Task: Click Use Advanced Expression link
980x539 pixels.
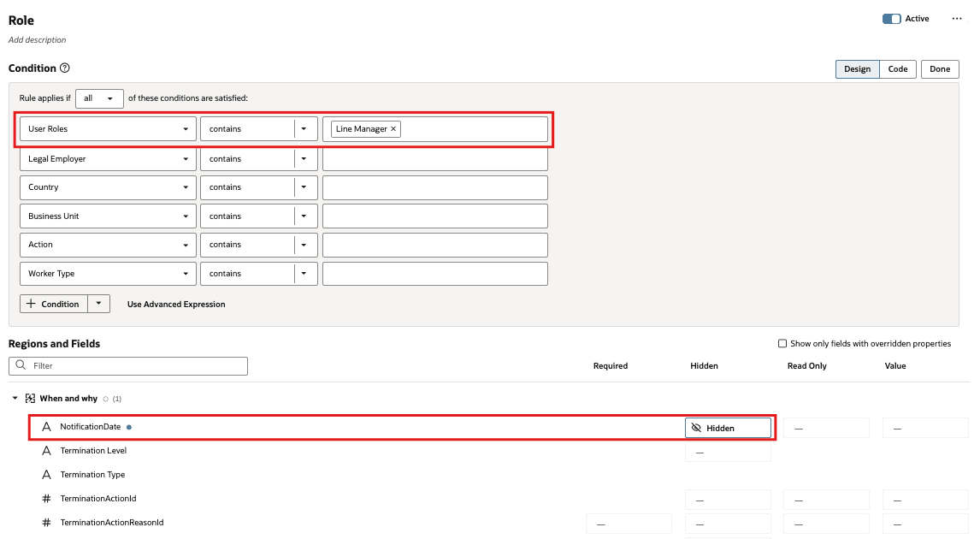Action: (x=176, y=305)
